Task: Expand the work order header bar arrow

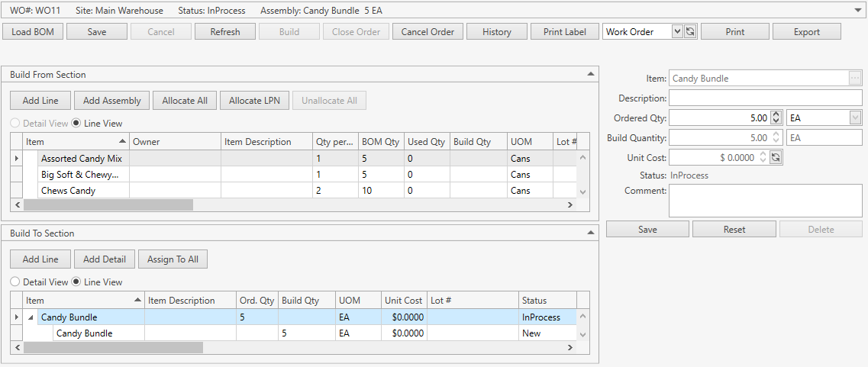Action: click(x=860, y=11)
